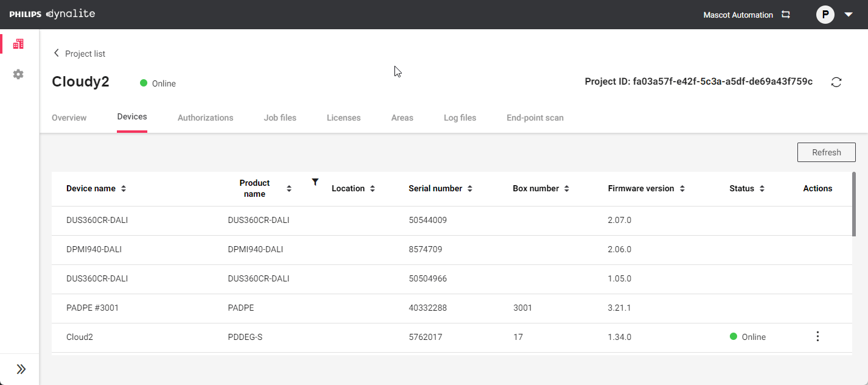Filter by Product name funnel icon

pos(315,182)
